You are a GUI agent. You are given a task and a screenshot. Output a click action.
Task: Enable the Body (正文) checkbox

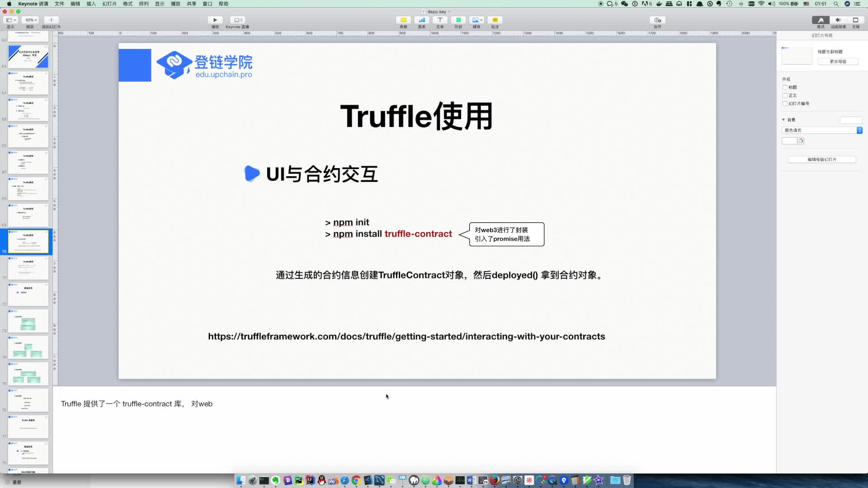pos(785,95)
